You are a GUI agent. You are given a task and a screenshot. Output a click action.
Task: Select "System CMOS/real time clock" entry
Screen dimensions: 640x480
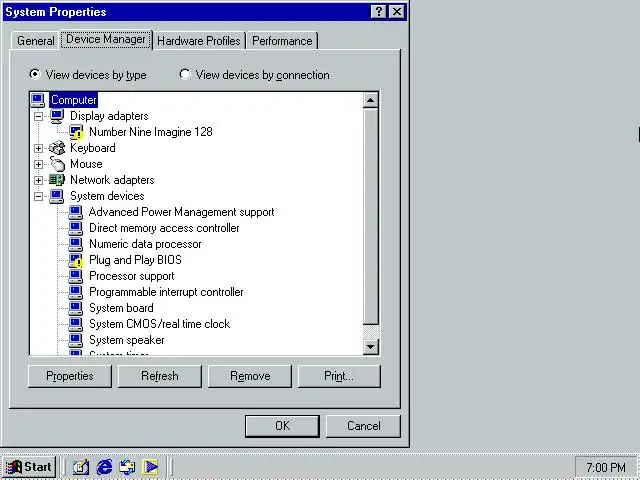(160, 324)
